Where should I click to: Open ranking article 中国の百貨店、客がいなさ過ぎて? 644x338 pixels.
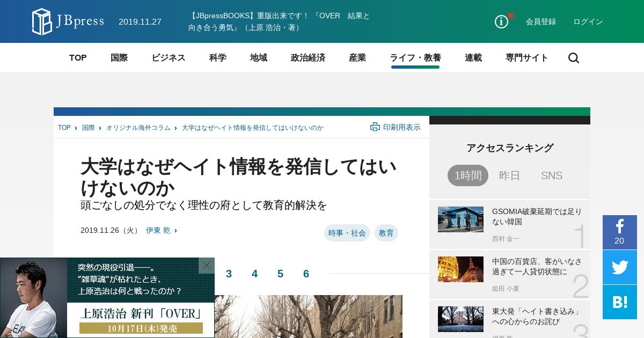(537, 267)
